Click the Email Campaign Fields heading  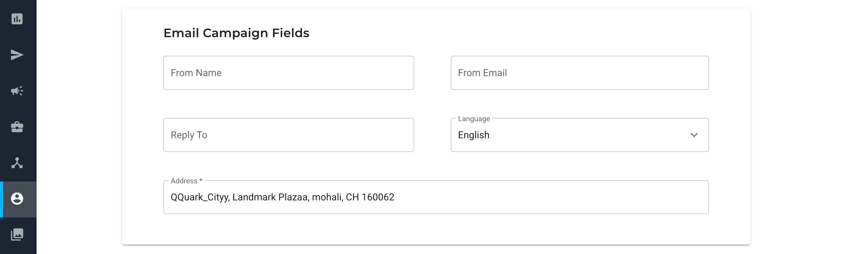[236, 33]
